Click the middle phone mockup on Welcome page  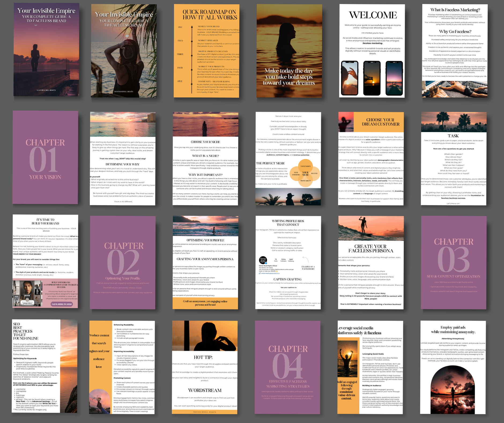pyautogui.click(x=372, y=78)
